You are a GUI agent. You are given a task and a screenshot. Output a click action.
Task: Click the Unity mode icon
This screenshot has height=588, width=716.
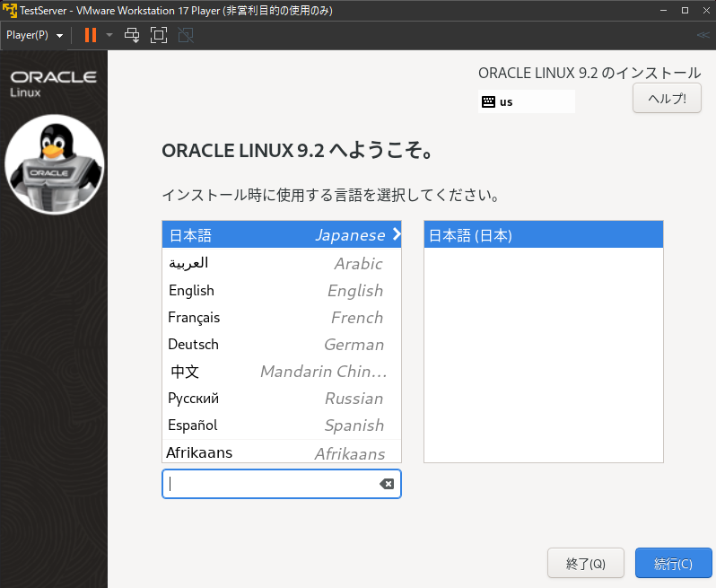[x=186, y=35]
